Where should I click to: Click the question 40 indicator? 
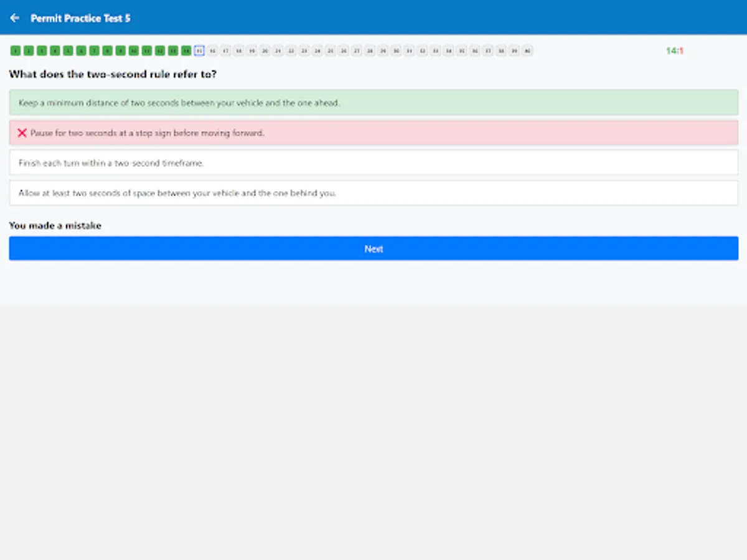(x=527, y=51)
